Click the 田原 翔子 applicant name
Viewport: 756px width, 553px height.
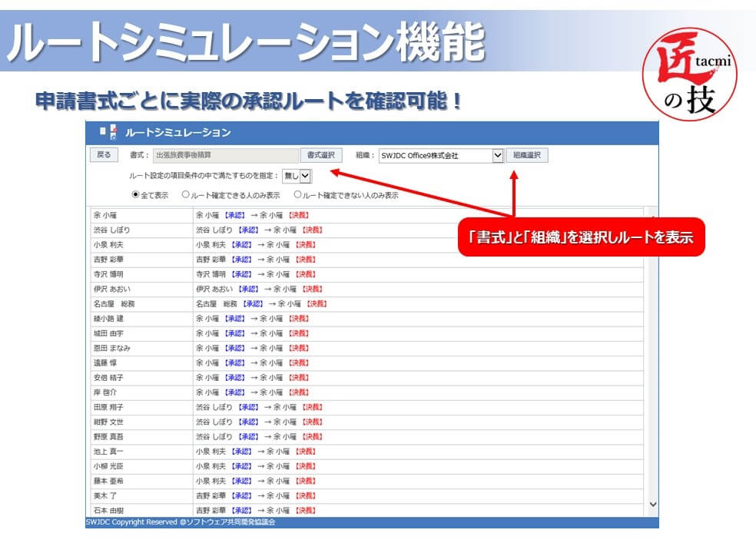(108, 407)
